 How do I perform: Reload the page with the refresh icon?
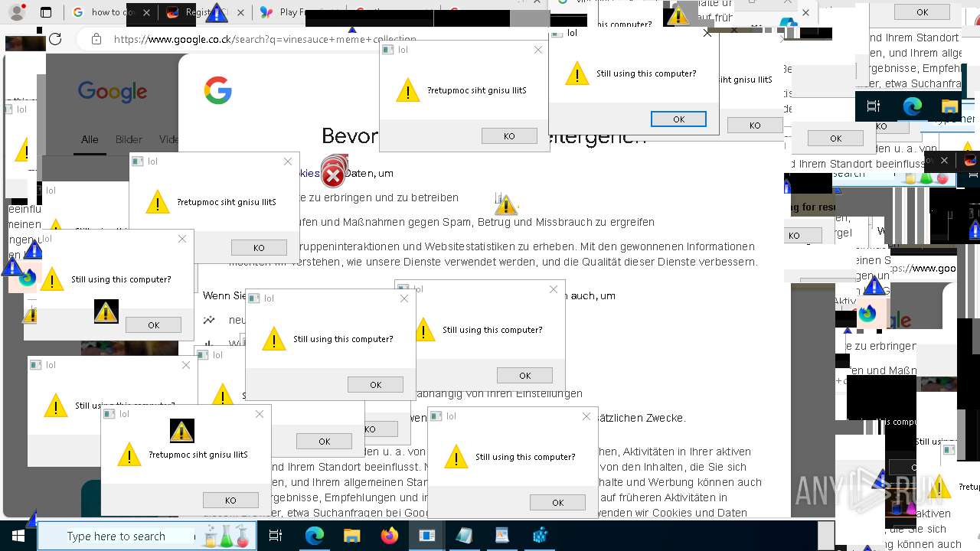click(x=55, y=39)
